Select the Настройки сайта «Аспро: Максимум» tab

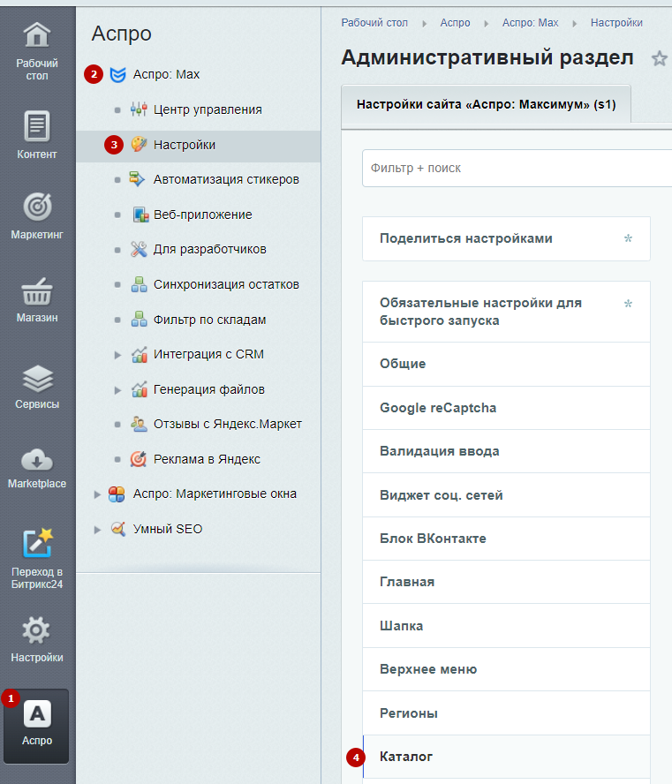coord(486,104)
